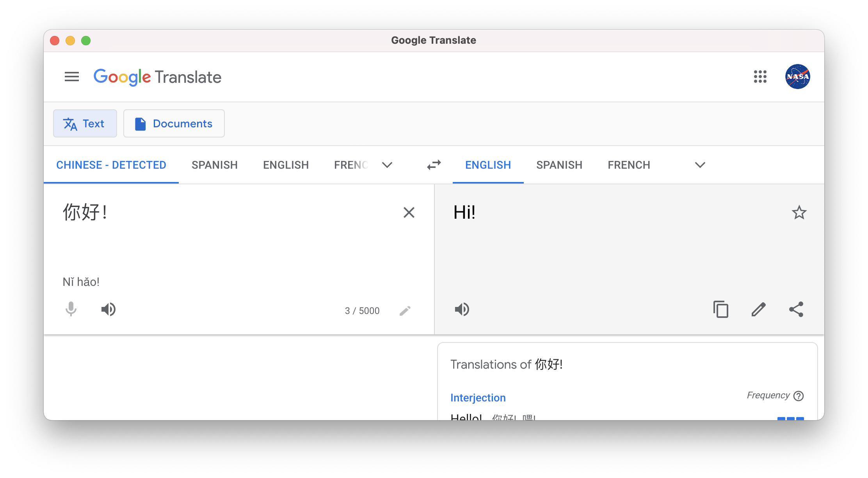Image resolution: width=868 pixels, height=478 pixels.
Task: Choose French as target language
Action: (x=629, y=165)
